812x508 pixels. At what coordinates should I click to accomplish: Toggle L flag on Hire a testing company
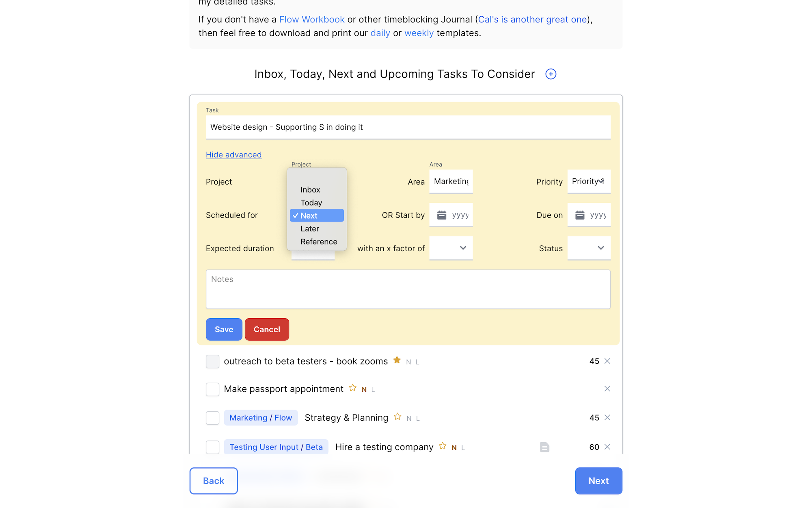(x=463, y=447)
